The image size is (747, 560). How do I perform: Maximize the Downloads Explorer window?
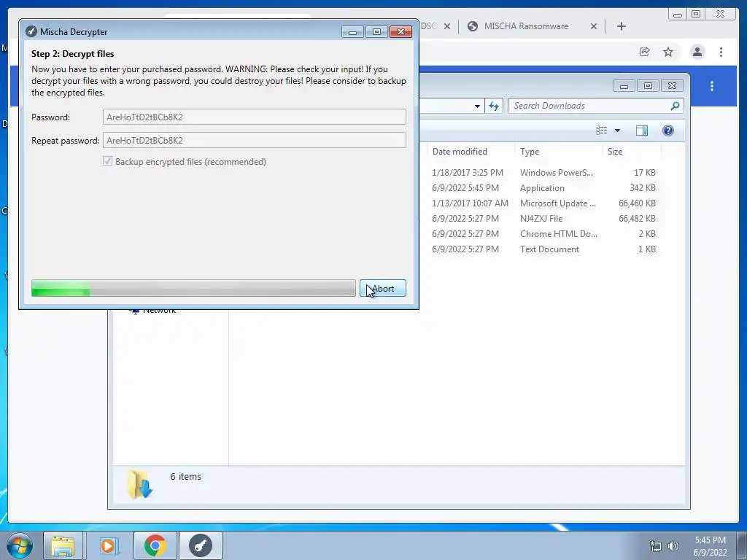pyautogui.click(x=648, y=86)
